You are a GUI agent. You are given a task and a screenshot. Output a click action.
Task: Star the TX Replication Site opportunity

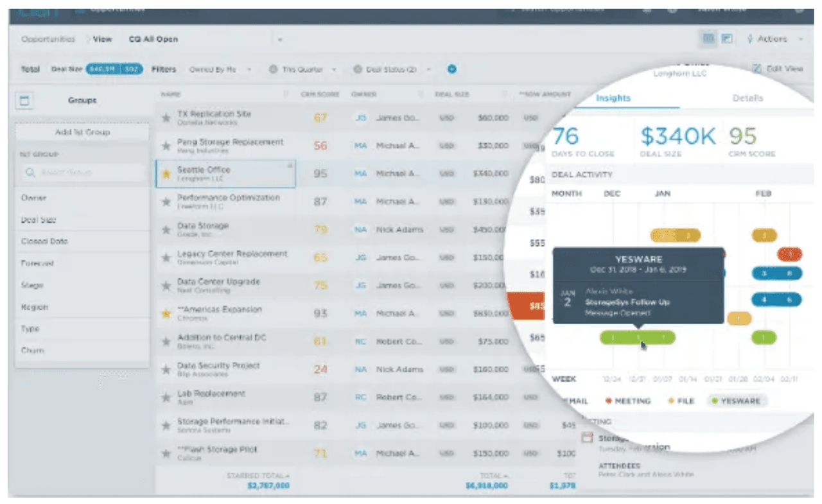(166, 118)
